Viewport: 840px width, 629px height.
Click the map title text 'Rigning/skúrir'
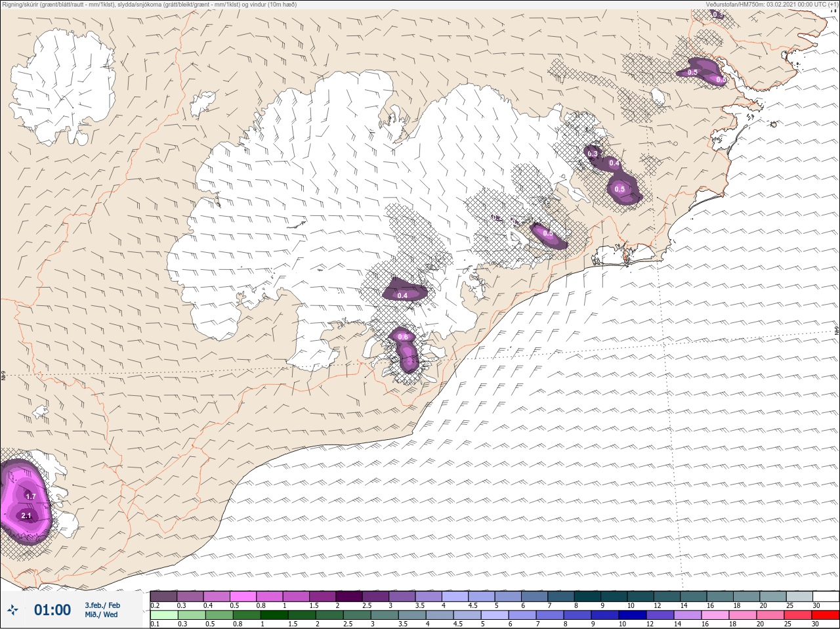coord(20,5)
